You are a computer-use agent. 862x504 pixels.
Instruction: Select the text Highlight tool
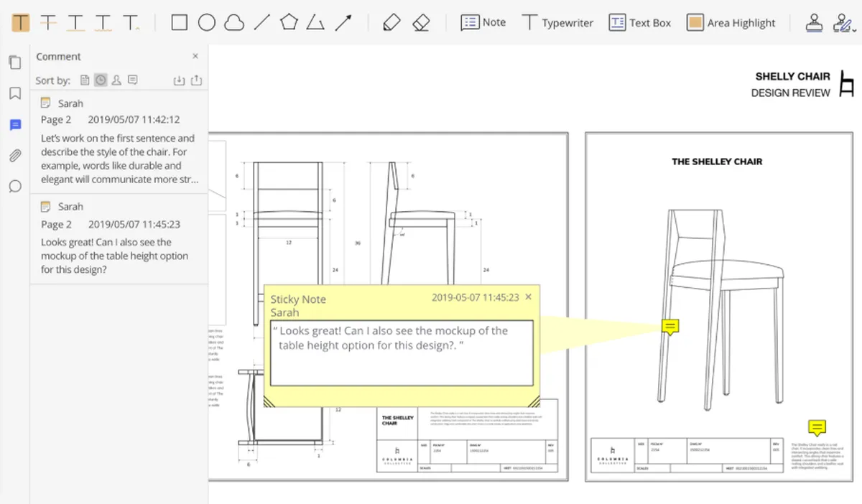[x=22, y=22]
